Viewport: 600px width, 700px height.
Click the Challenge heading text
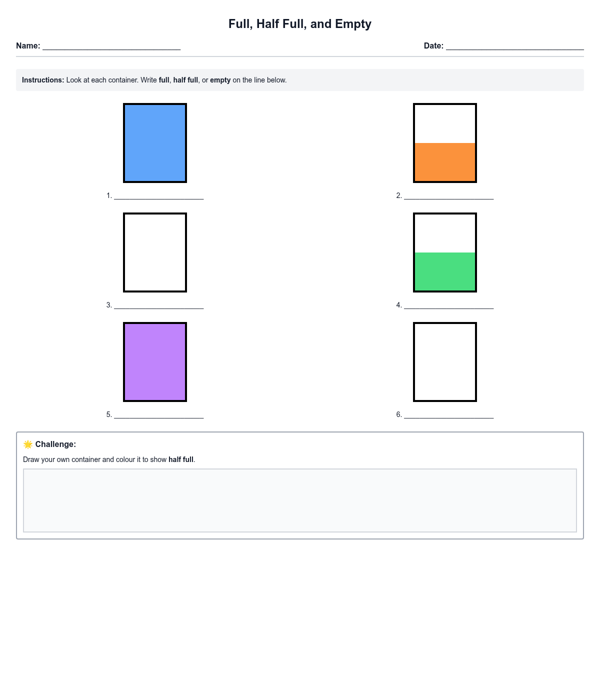55,444
